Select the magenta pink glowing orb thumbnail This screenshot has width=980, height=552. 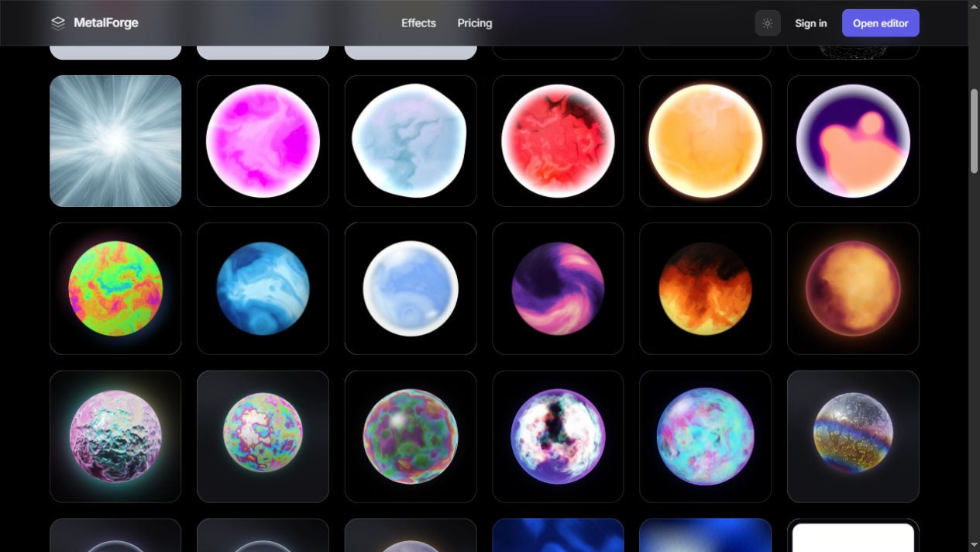pos(263,141)
